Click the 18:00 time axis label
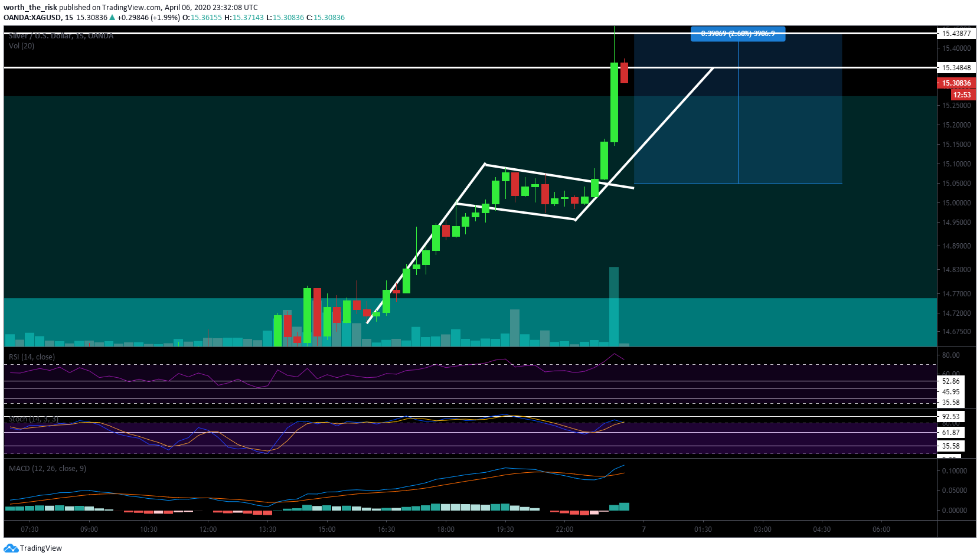 pos(446,529)
